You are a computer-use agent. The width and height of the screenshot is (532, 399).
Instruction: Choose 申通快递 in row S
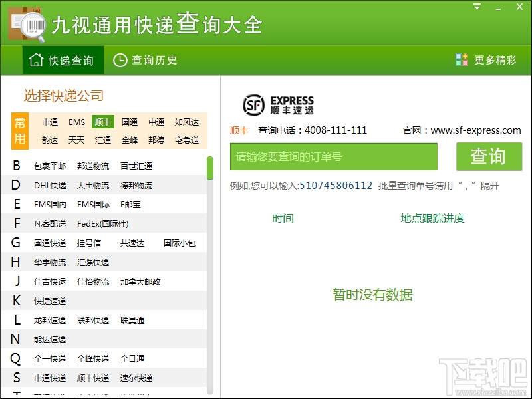click(x=50, y=378)
